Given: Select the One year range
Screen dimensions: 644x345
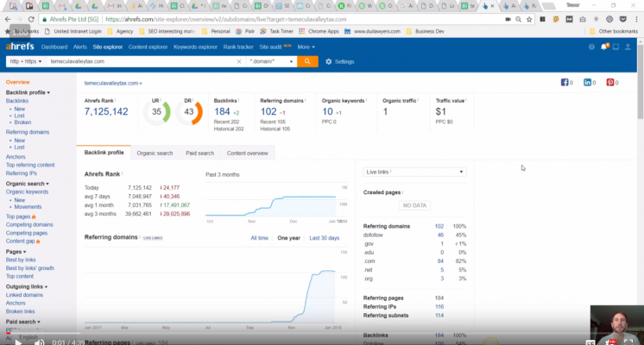Looking at the screenshot, I should coord(288,237).
